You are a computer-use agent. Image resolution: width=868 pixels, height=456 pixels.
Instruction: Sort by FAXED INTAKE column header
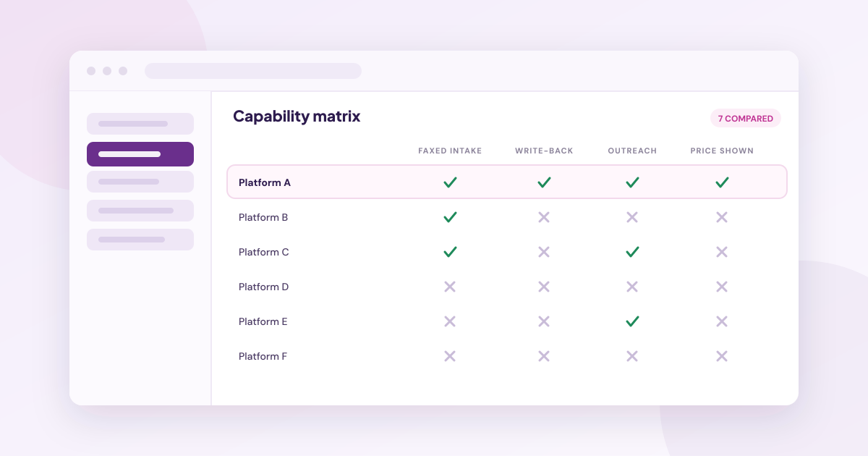[450, 151]
